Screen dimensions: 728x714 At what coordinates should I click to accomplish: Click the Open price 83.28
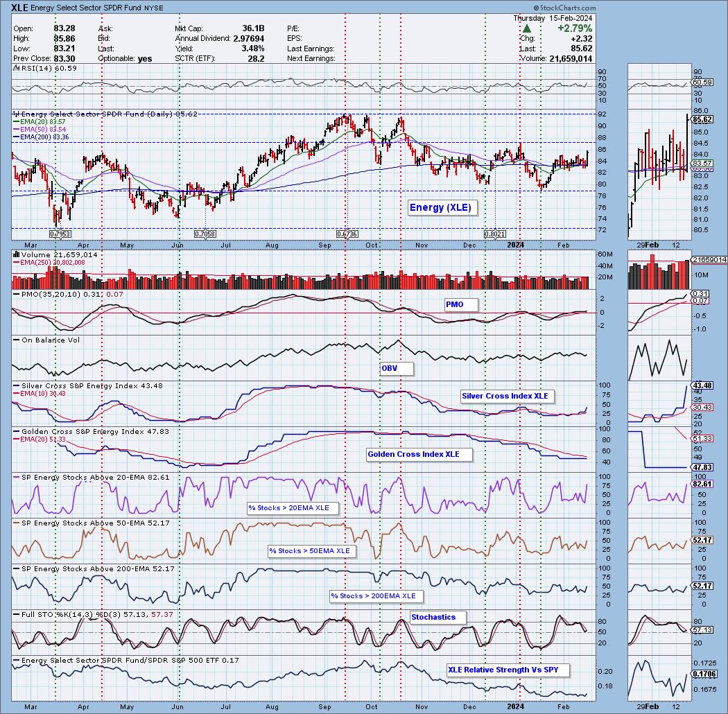[64, 28]
